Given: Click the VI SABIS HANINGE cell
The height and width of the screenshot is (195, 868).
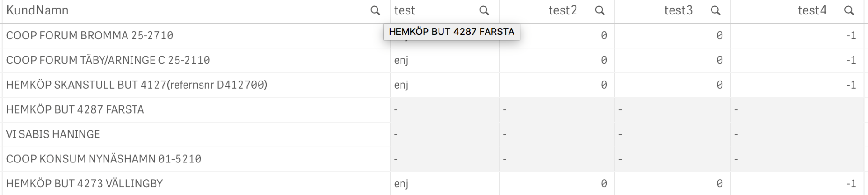Looking at the screenshot, I should (53, 134).
